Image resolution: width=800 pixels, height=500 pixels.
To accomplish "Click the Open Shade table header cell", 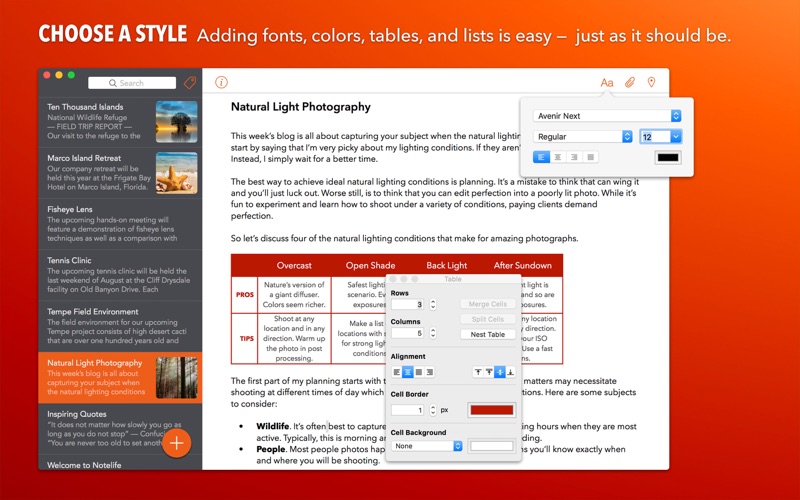I will 370,265.
